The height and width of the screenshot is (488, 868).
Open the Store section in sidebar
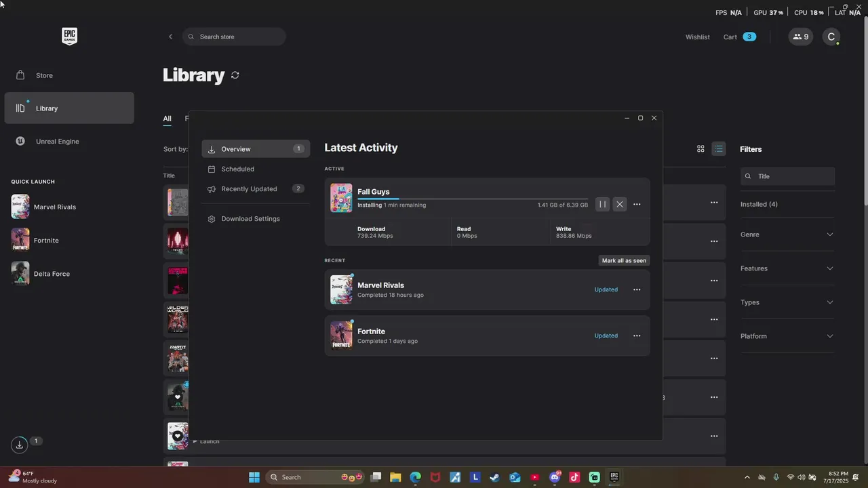pos(69,75)
